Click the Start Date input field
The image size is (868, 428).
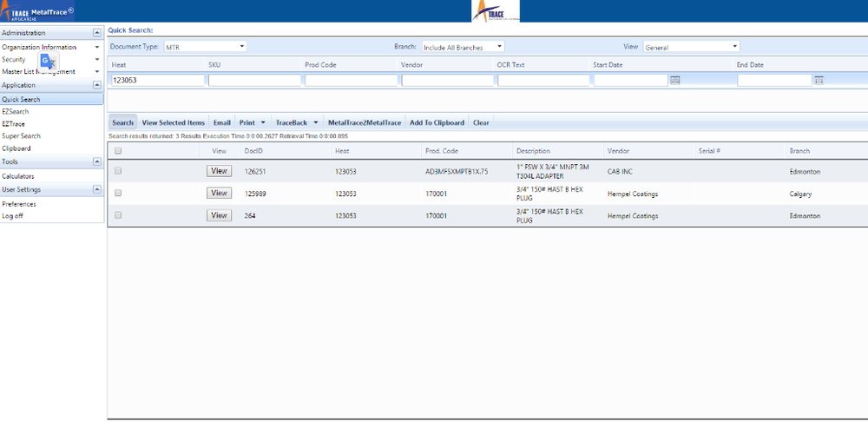630,80
